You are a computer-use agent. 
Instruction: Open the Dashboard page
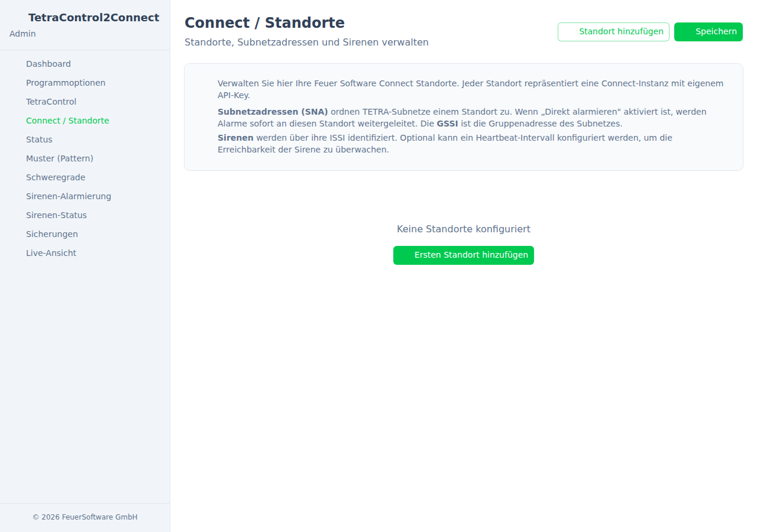pos(48,64)
